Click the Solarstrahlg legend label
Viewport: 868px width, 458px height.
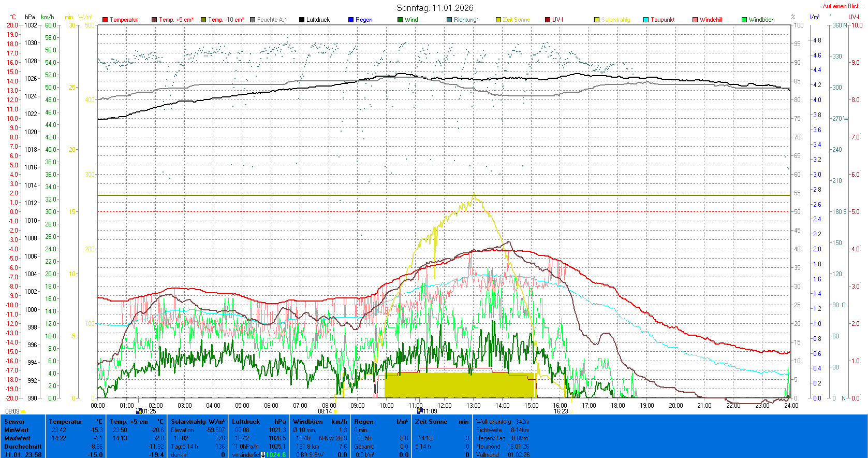click(615, 20)
